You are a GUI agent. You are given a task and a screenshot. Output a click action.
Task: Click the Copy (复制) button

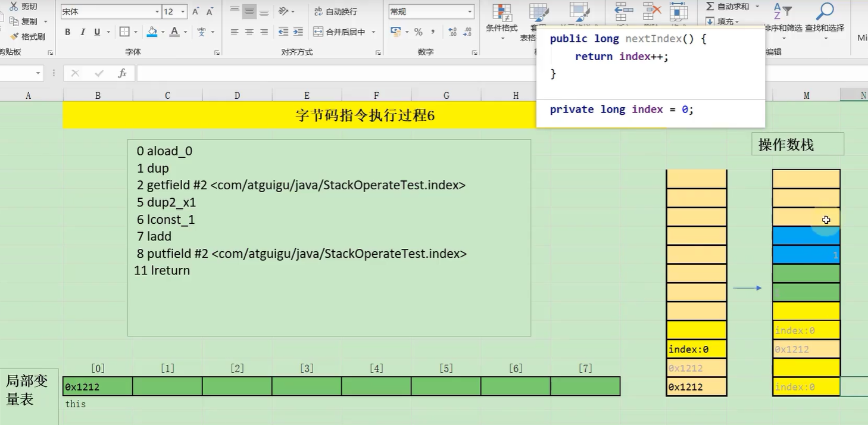coord(24,21)
